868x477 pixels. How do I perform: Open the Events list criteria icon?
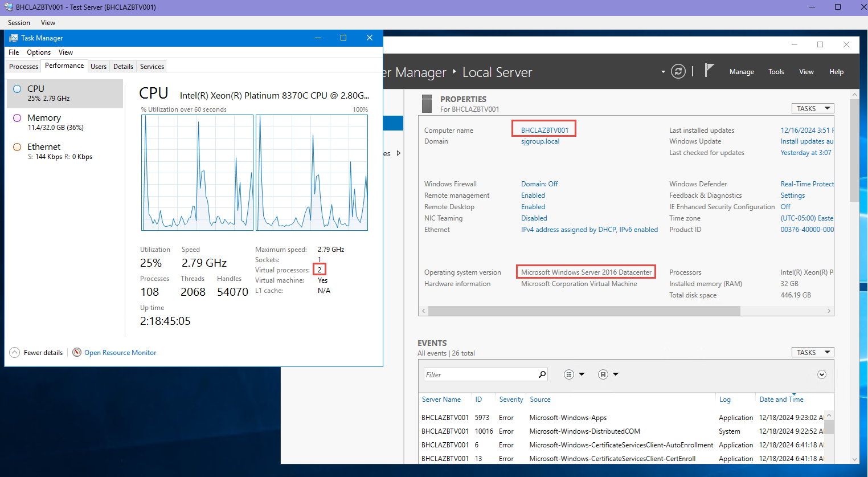click(x=569, y=374)
